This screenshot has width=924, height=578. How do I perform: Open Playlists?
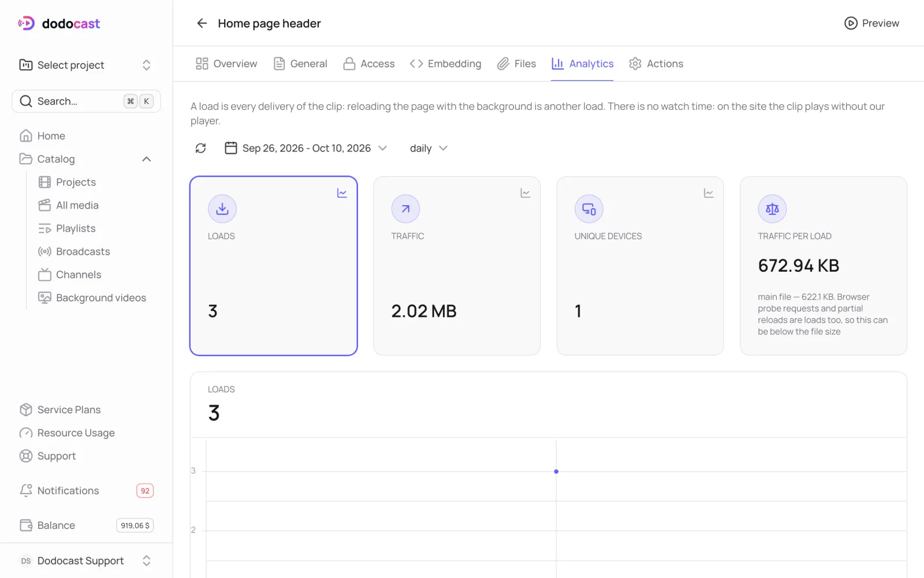96,228
